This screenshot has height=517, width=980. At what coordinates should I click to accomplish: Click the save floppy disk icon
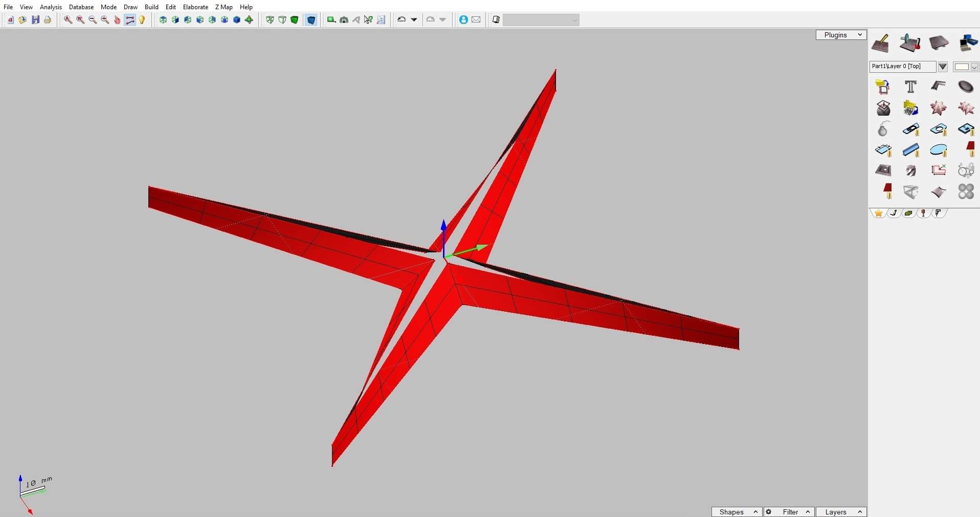(x=35, y=20)
